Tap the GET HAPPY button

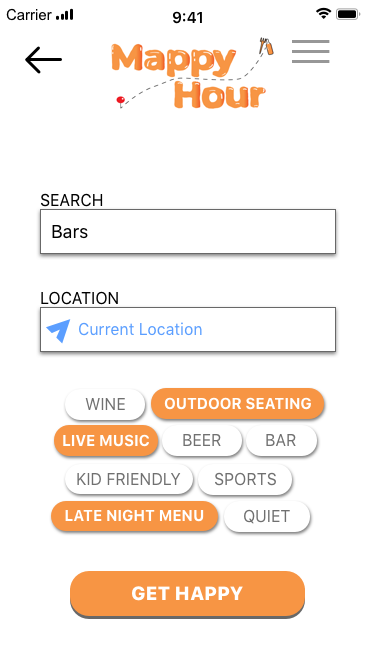tap(188, 594)
